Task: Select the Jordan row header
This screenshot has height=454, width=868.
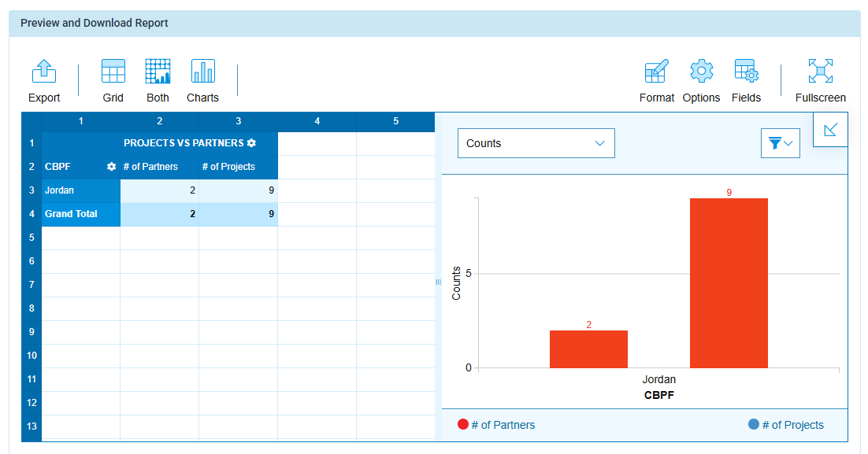Action: pyautogui.click(x=81, y=190)
